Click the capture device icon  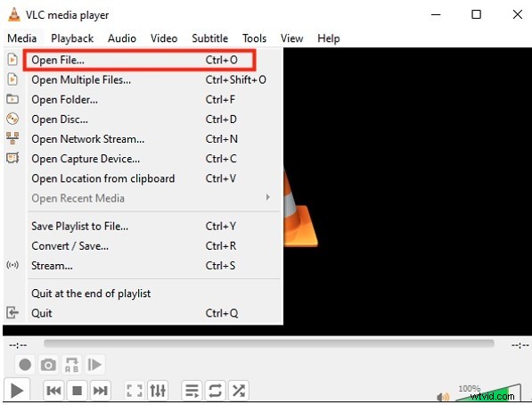coord(12,158)
